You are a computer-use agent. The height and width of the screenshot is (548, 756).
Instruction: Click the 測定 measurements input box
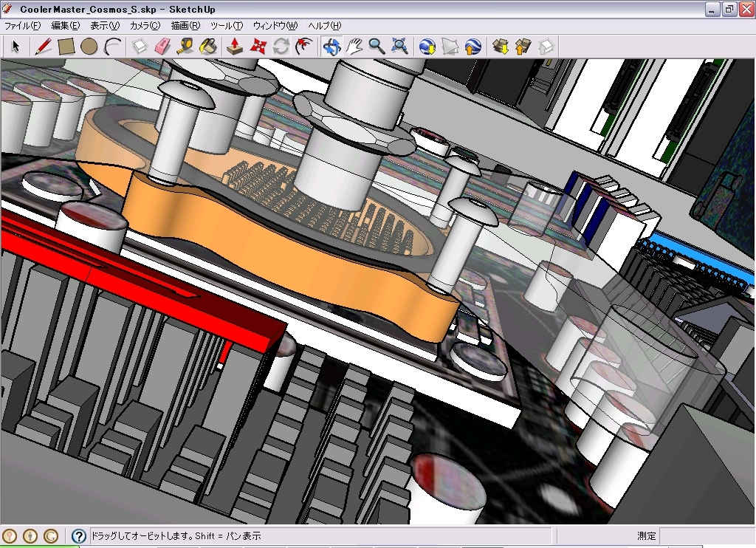tap(705, 536)
